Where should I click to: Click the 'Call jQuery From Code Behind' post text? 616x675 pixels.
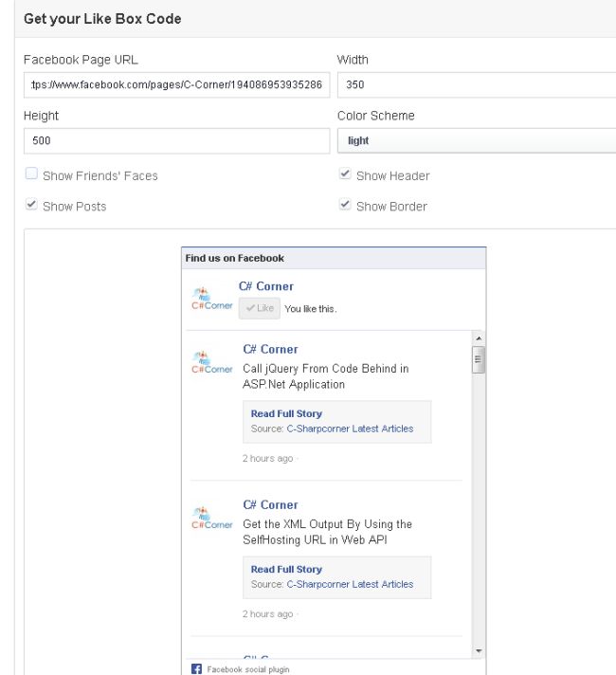click(325, 376)
